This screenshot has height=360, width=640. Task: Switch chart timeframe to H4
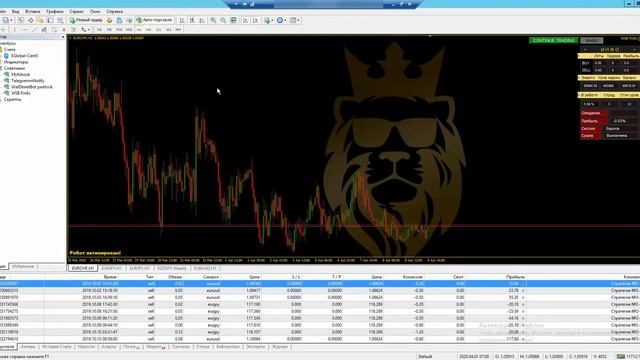tap(149, 29)
